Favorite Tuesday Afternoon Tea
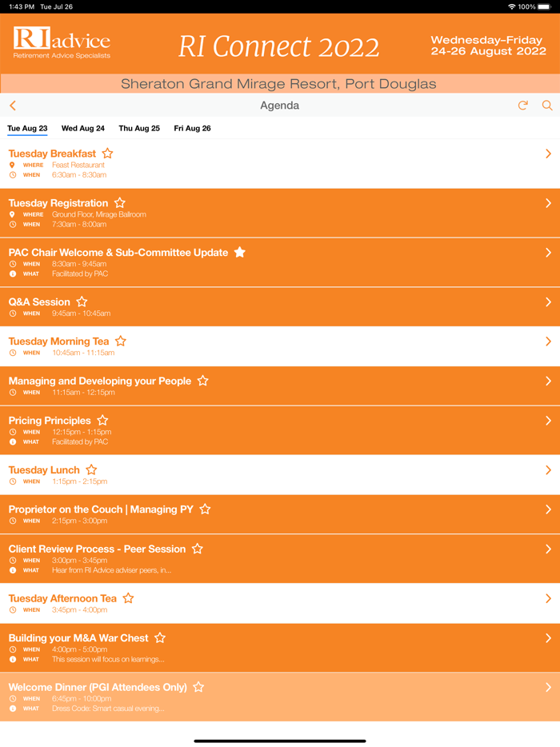 (x=128, y=598)
